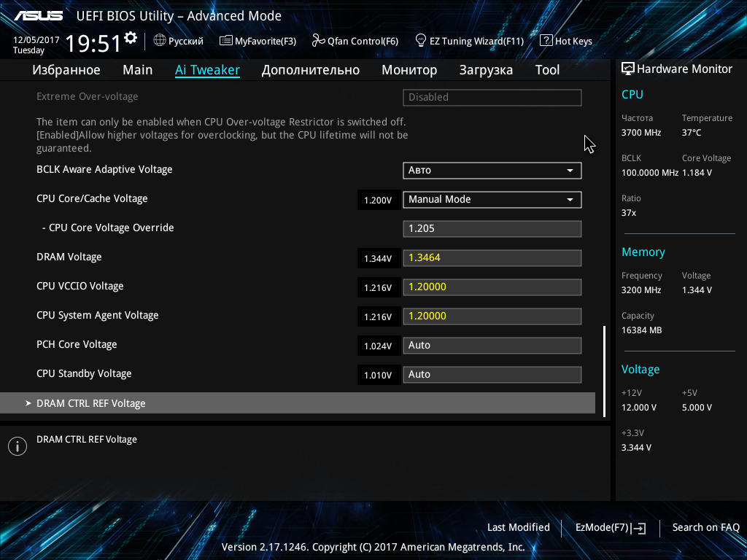Open the Загрузка tab
Screen dimensions: 747x560
click(486, 70)
